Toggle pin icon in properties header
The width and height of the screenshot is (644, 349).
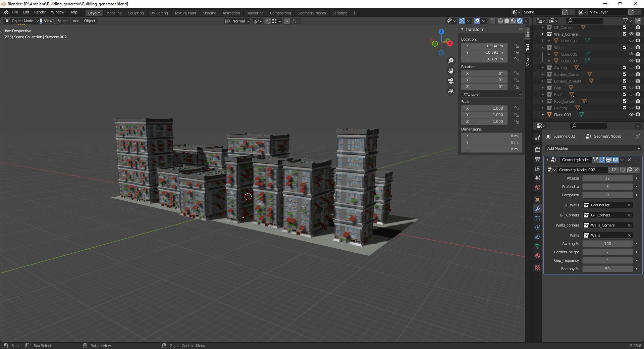638,136
